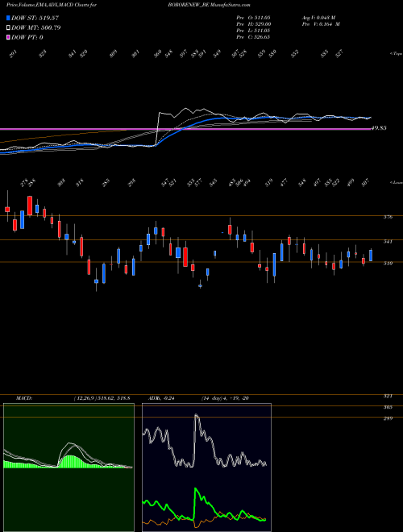Click the 49.85 magenta line value label
Screen dimensions: 403x532
[x=380, y=128]
